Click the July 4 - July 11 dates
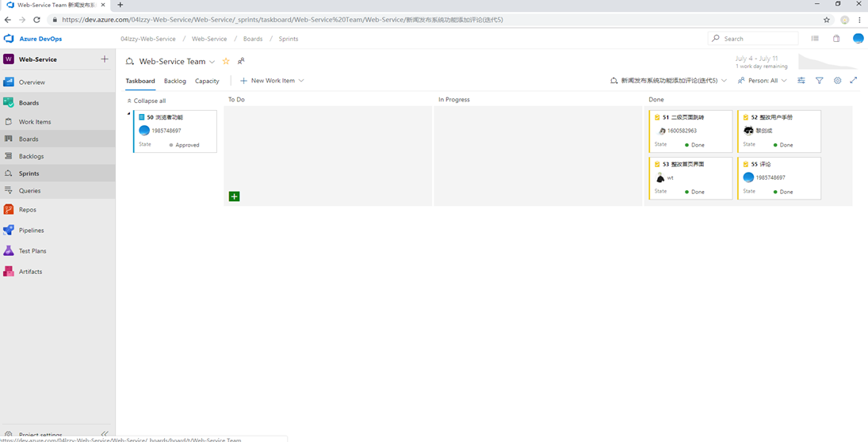The height and width of the screenshot is (442, 868). 756,58
